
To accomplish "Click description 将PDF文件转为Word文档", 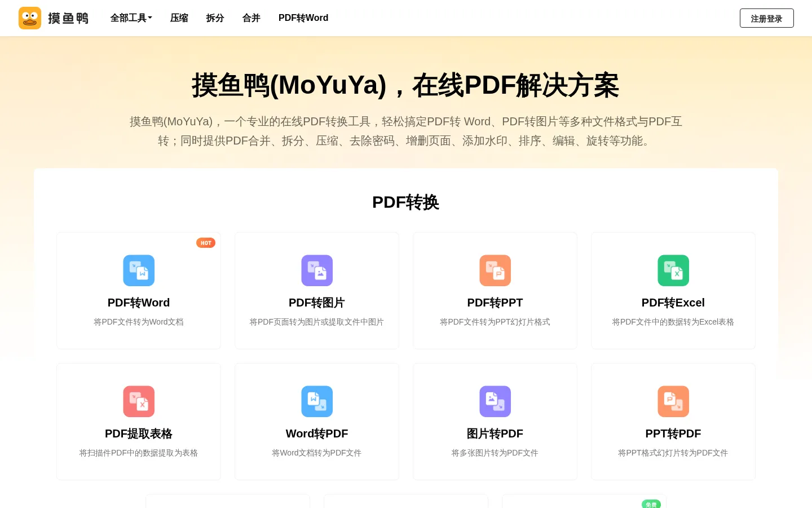I will pos(139,322).
